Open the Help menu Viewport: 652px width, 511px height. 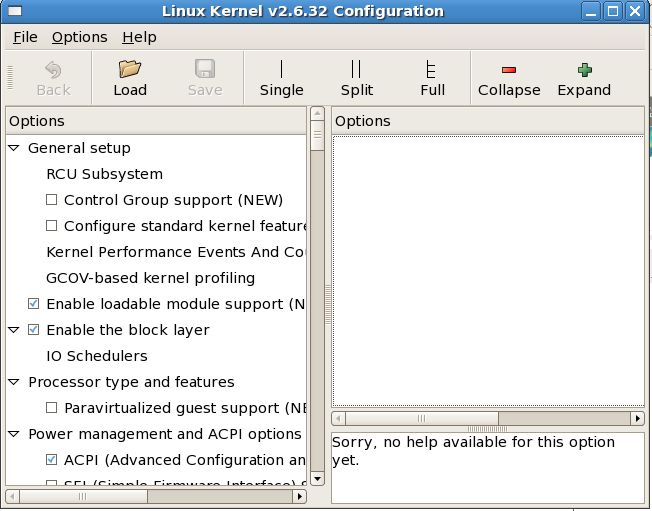point(139,37)
